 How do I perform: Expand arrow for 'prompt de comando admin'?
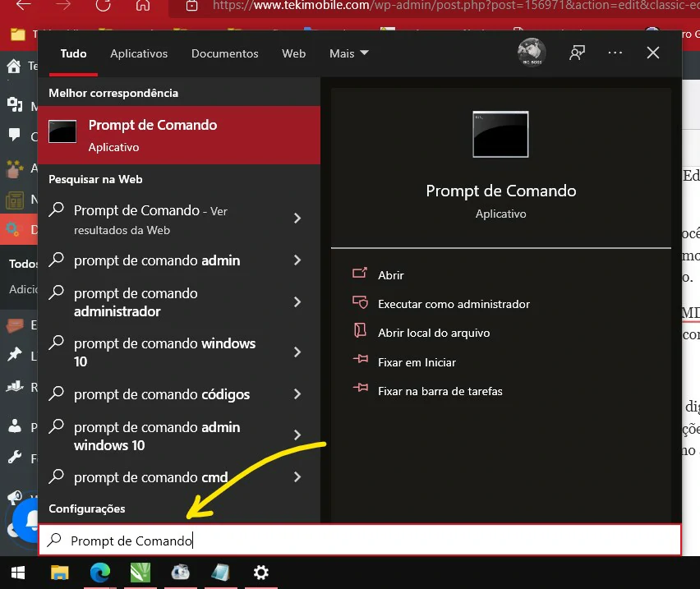(x=297, y=260)
